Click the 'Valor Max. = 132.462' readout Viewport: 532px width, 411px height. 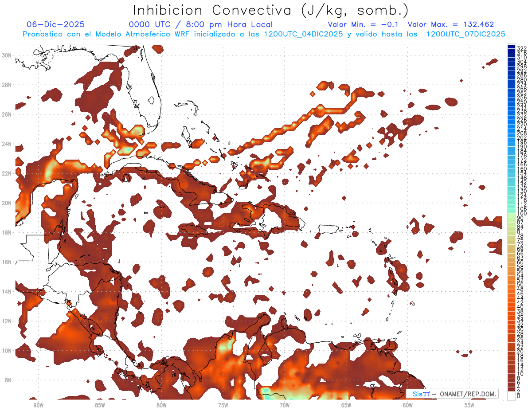[x=451, y=25]
